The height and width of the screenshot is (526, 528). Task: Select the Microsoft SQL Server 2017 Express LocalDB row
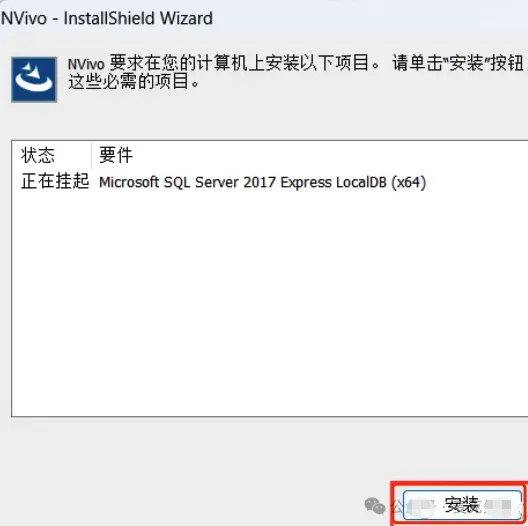click(269, 182)
